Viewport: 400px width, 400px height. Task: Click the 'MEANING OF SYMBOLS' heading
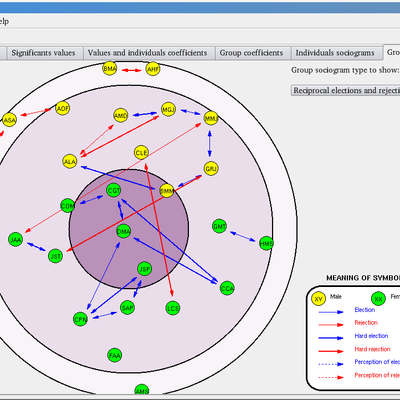[x=363, y=278]
